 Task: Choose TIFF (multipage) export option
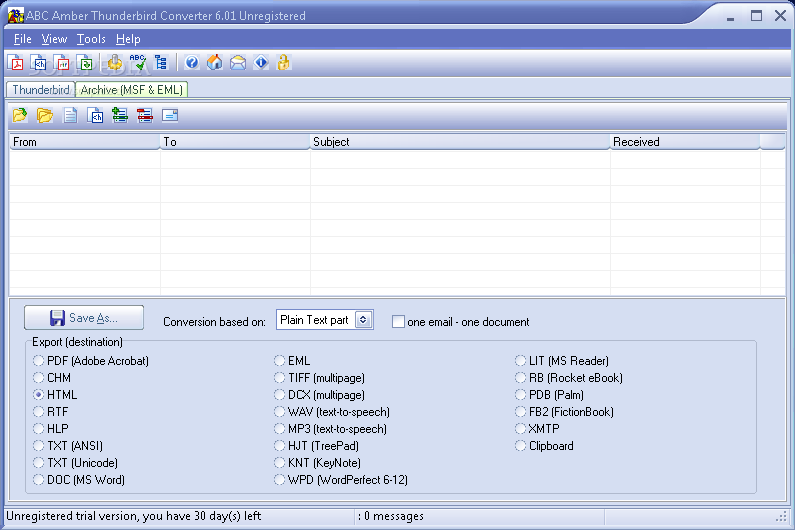tap(319, 378)
